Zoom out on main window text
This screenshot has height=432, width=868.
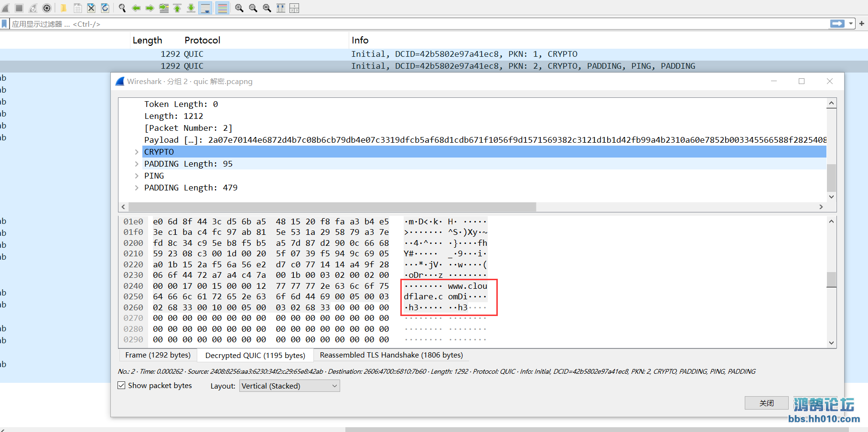[253, 8]
